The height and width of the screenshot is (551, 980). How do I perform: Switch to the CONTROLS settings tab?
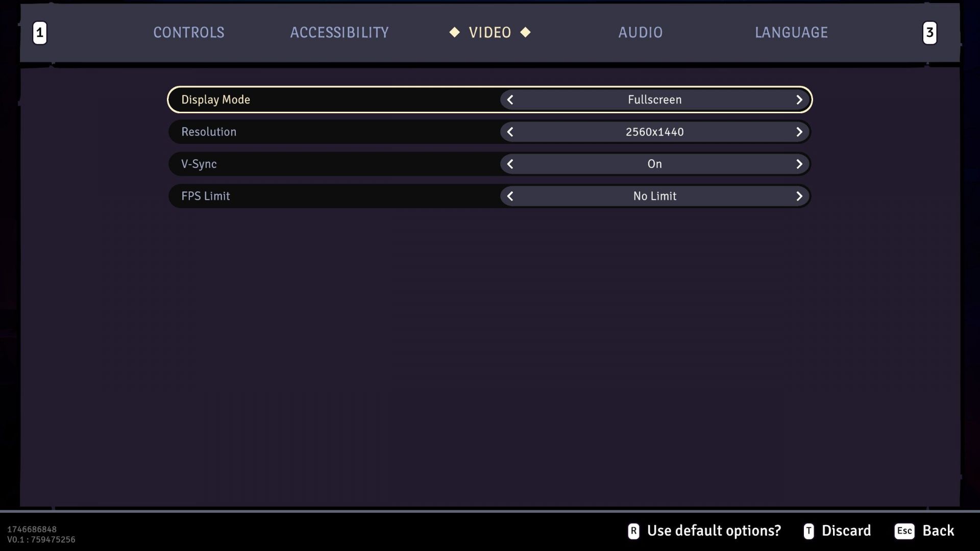(188, 32)
